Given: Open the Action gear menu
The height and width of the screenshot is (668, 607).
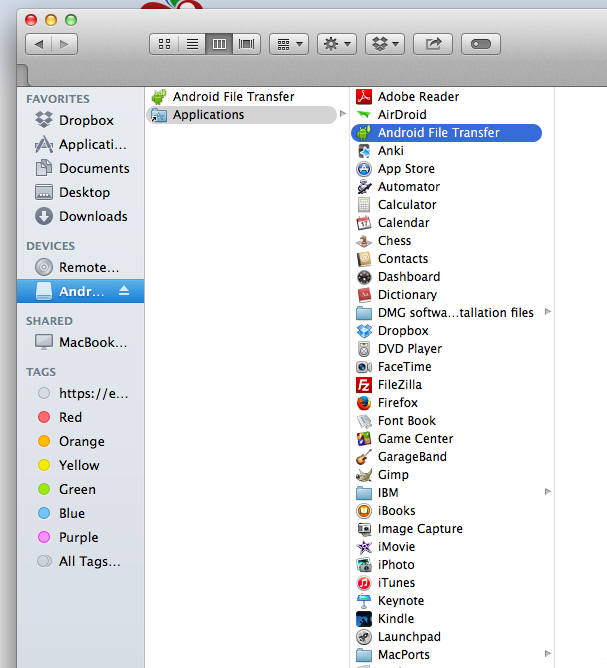Looking at the screenshot, I should click(x=337, y=44).
